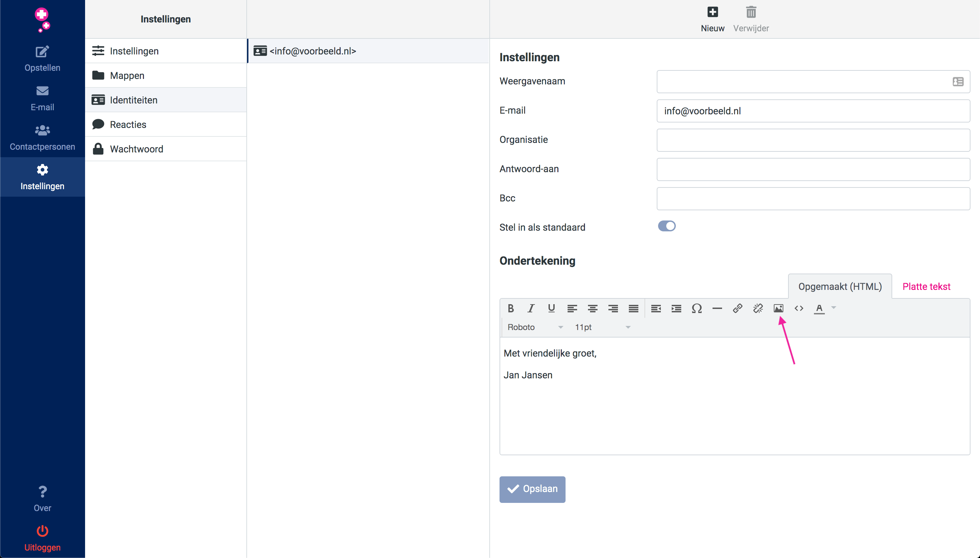
Task: Apply text color with the A icon
Action: (x=819, y=308)
